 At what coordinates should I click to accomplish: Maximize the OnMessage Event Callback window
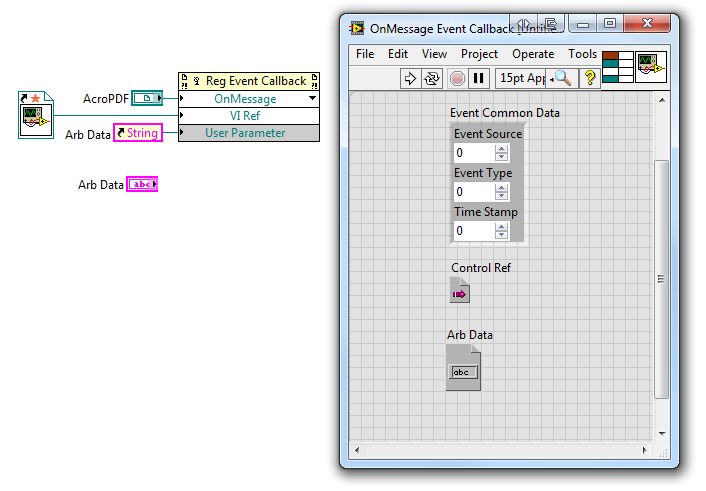pos(610,23)
